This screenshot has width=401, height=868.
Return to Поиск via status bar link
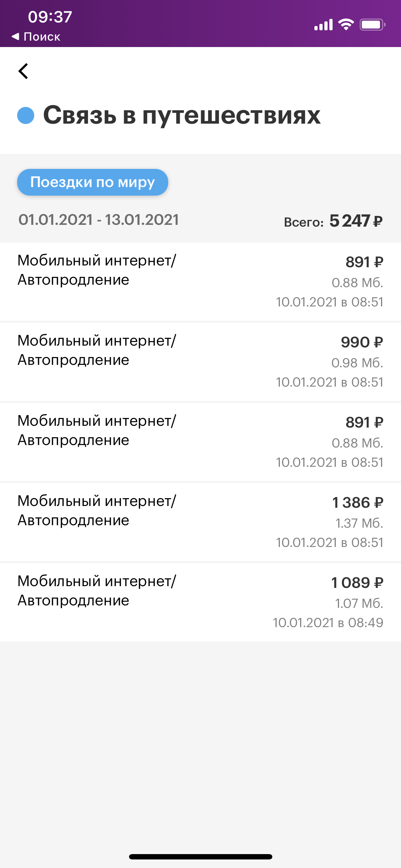[36, 36]
